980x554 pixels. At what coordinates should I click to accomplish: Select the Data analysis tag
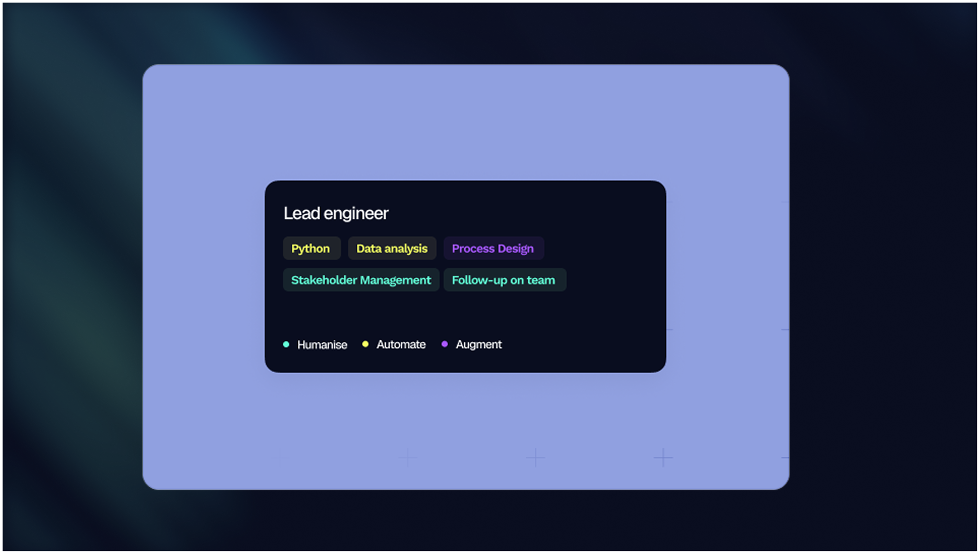tap(392, 249)
